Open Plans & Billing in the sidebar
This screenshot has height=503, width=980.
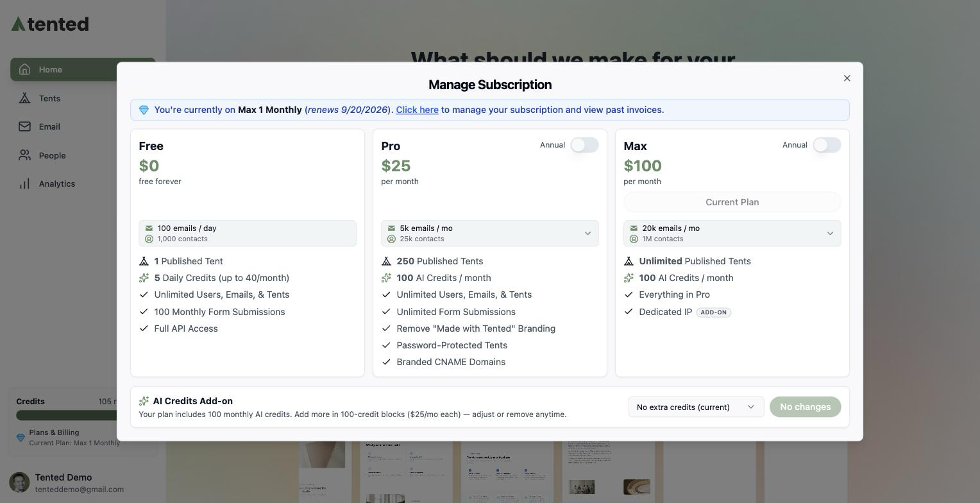click(83, 438)
